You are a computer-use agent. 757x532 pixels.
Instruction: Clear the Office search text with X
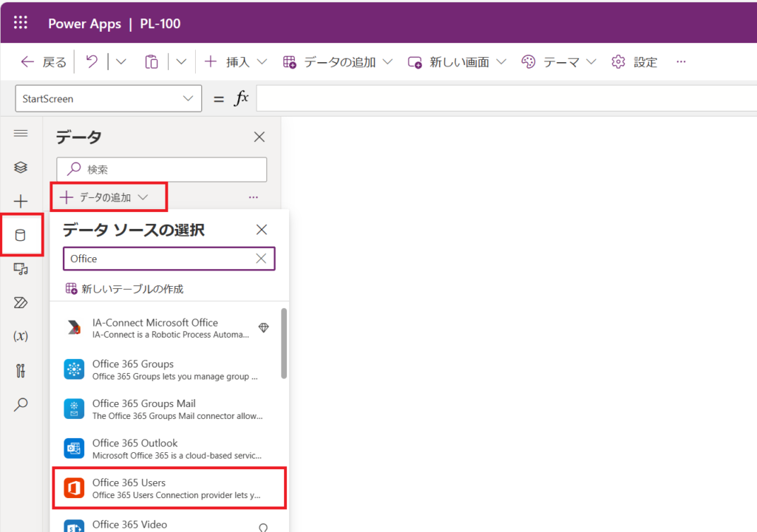[261, 259]
